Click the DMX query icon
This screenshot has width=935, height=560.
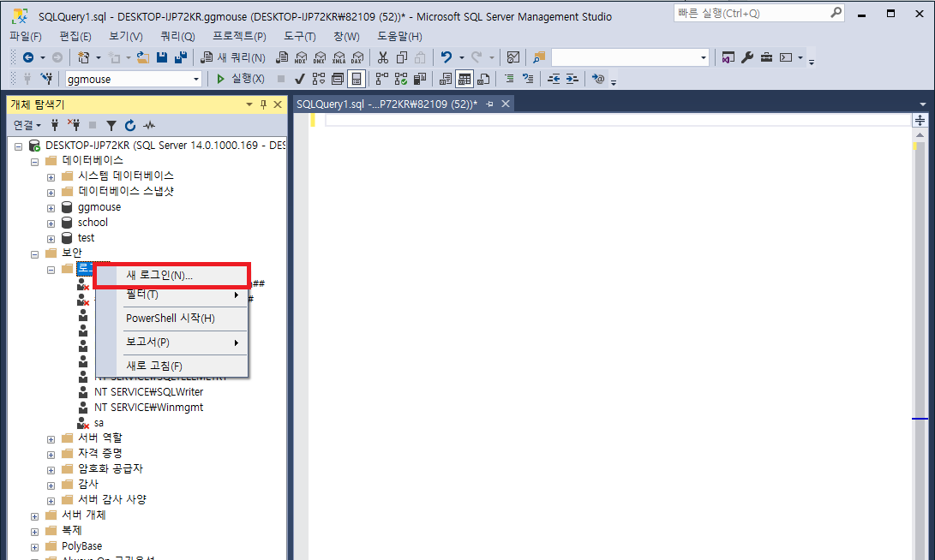point(320,57)
